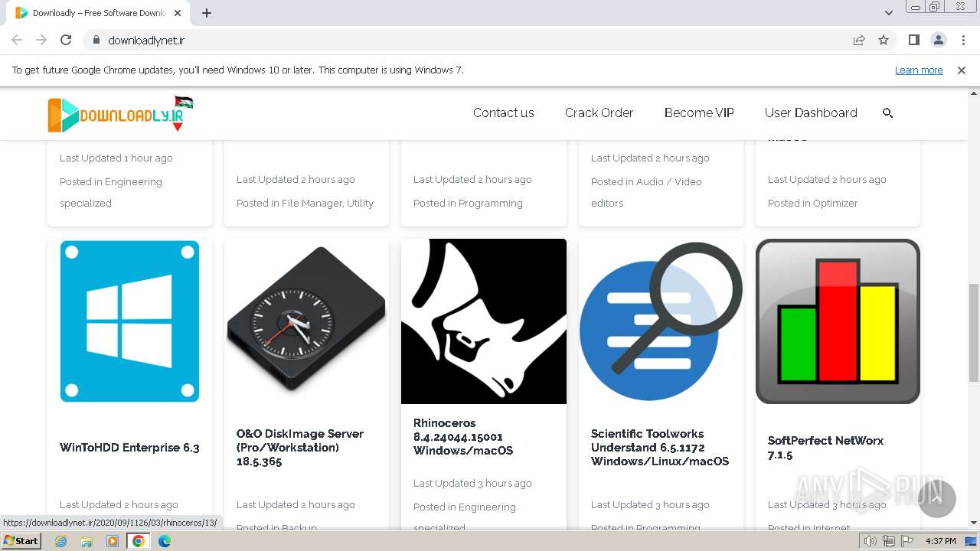Go to the Crack Order page
The width and height of the screenshot is (980, 551).
click(599, 113)
